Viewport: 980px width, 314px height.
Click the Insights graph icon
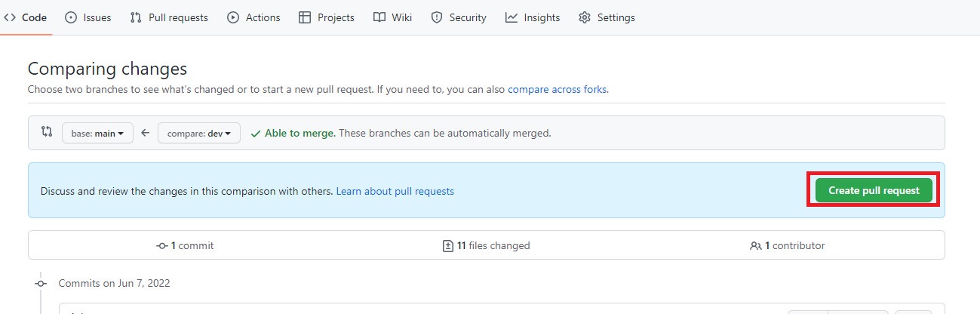coord(512,17)
